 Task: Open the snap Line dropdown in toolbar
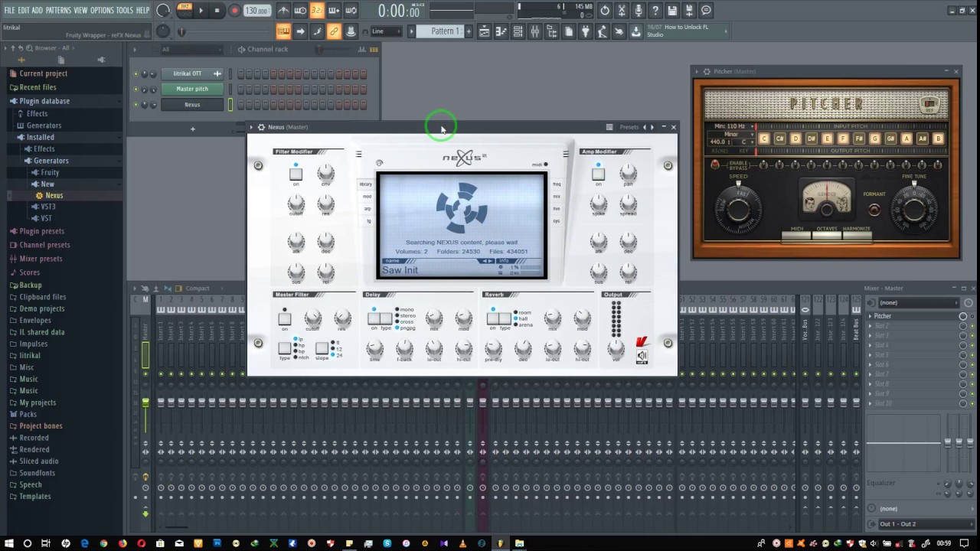[x=385, y=31]
